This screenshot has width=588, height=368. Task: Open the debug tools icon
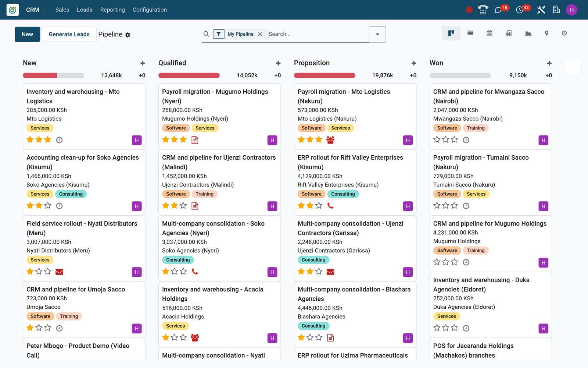click(x=541, y=10)
